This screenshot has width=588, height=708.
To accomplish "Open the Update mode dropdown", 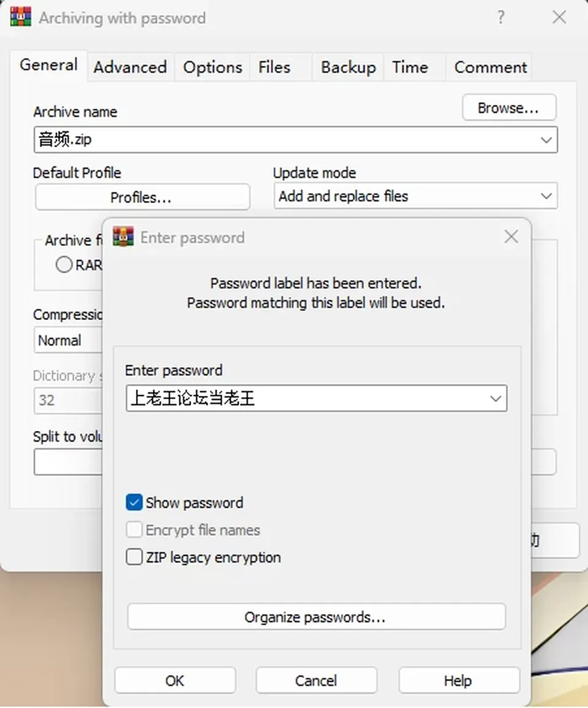I will (x=416, y=196).
